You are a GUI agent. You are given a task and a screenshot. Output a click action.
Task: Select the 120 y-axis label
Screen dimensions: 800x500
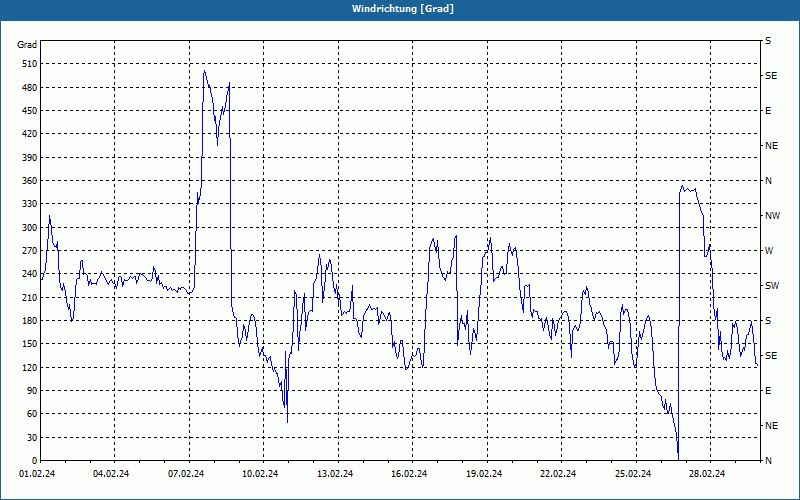[x=29, y=367]
